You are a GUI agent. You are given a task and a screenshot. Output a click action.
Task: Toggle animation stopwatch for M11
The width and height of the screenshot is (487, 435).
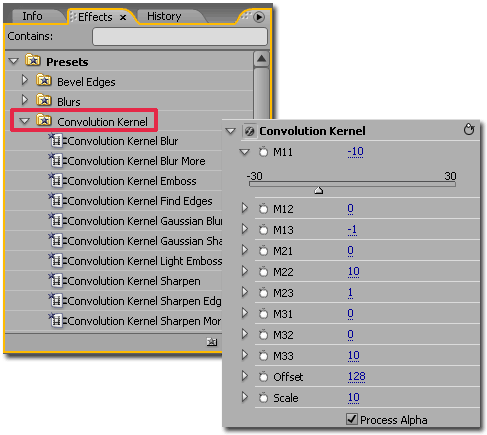click(263, 152)
